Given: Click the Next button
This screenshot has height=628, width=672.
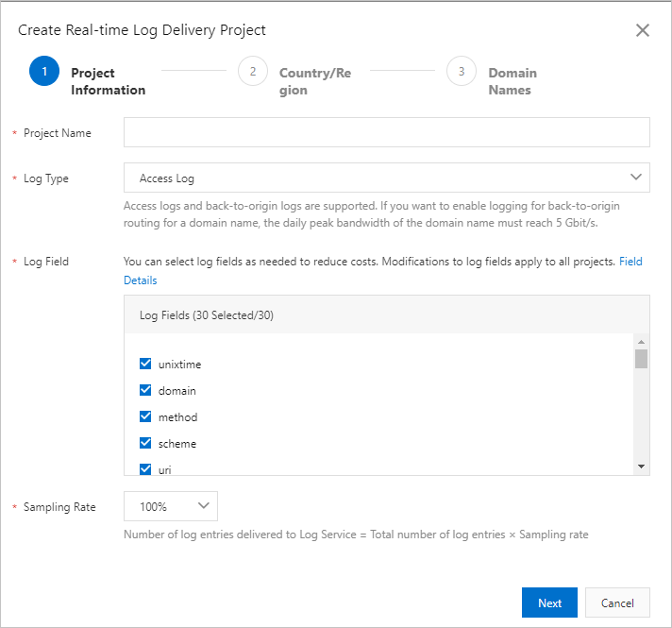Looking at the screenshot, I should click(x=549, y=603).
